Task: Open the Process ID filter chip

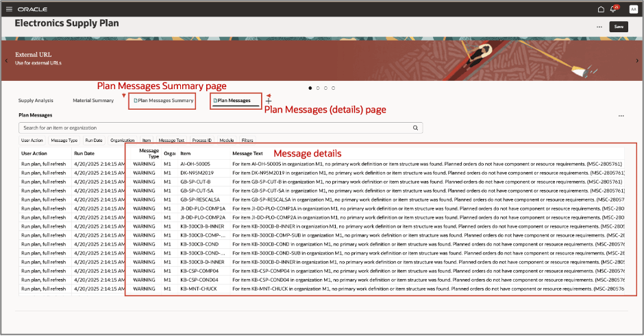Action: (x=201, y=141)
